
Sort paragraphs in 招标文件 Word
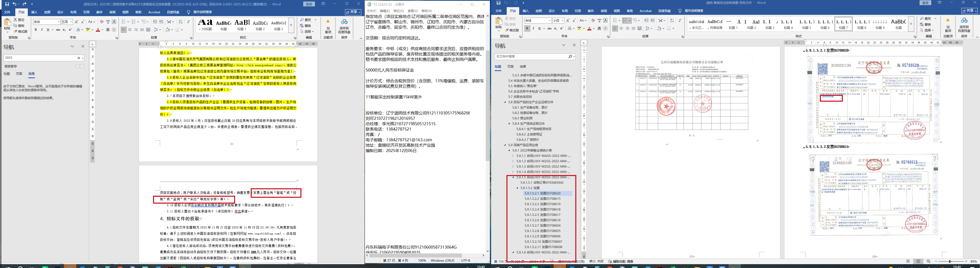[180, 22]
